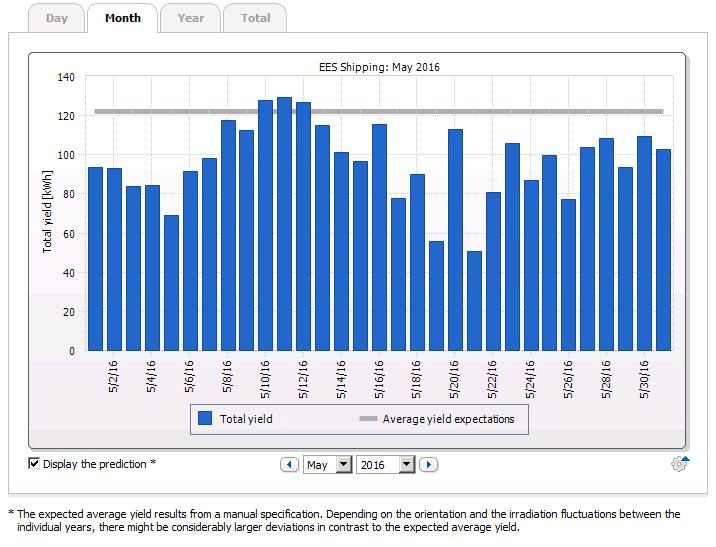
Task: Open the 2016 year dropdown
Action: [x=385, y=465]
